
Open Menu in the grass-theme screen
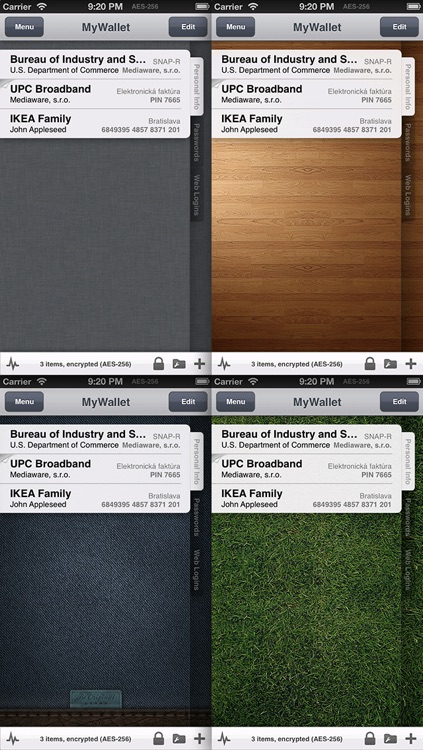click(x=235, y=402)
